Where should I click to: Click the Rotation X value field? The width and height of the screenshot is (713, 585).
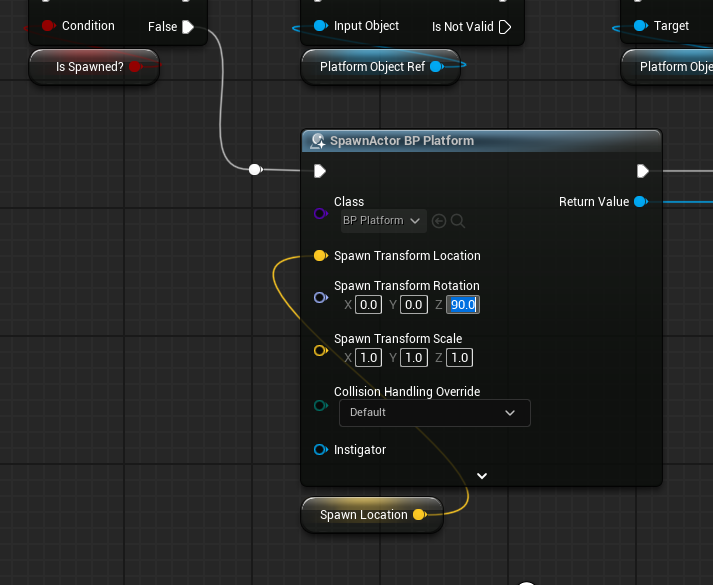coord(368,305)
